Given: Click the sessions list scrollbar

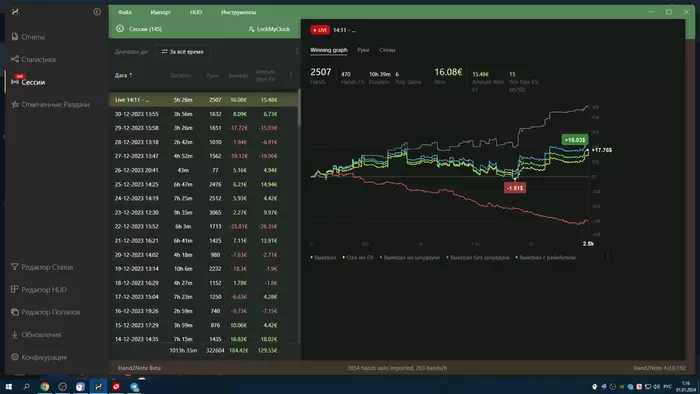Looking at the screenshot, I should (299, 108).
